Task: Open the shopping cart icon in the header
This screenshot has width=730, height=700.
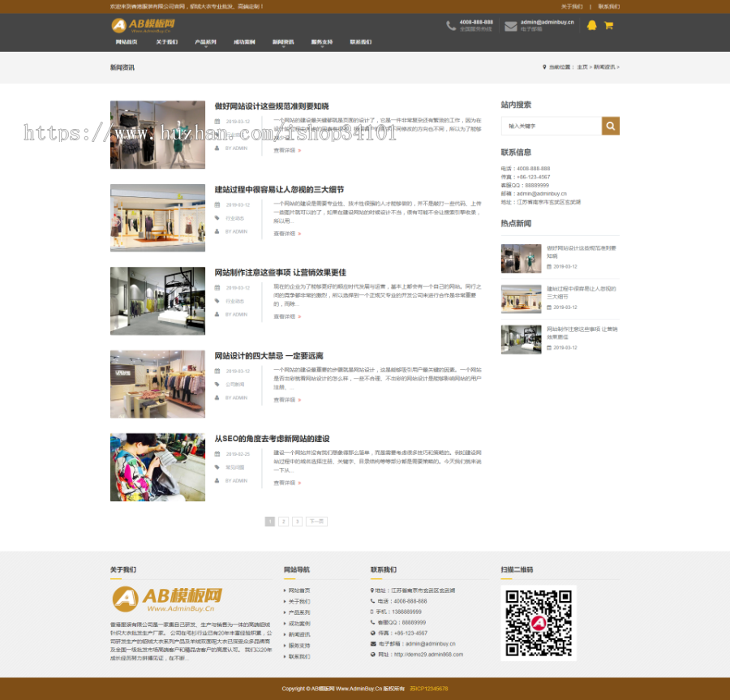Action: point(608,25)
